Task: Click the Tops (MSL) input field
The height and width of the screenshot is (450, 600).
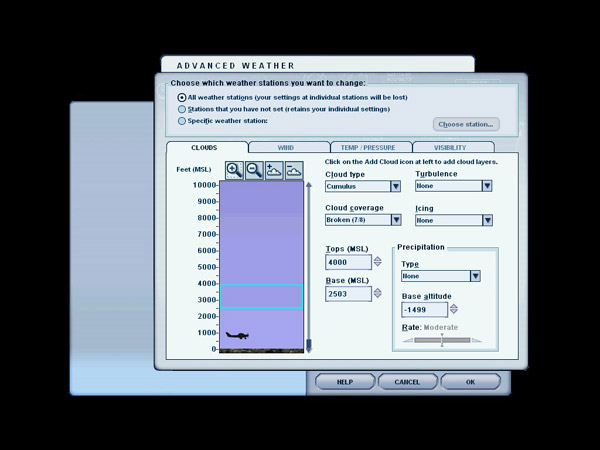Action: click(347, 262)
